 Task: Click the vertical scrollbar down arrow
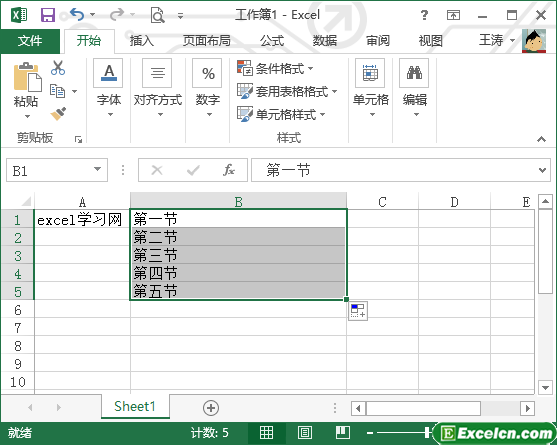point(545,387)
